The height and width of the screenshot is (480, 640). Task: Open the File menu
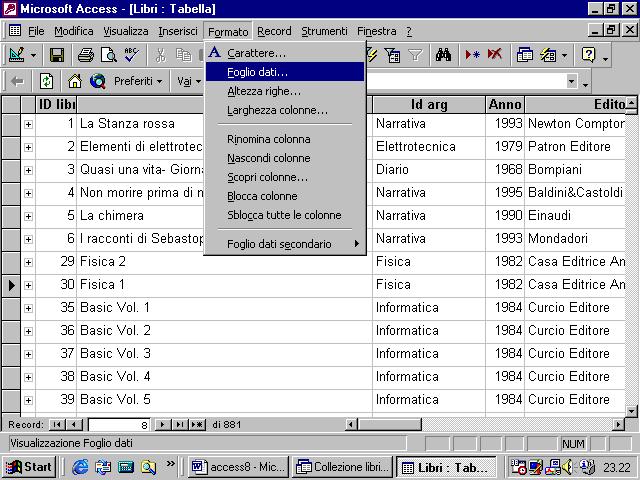pyautogui.click(x=36, y=31)
